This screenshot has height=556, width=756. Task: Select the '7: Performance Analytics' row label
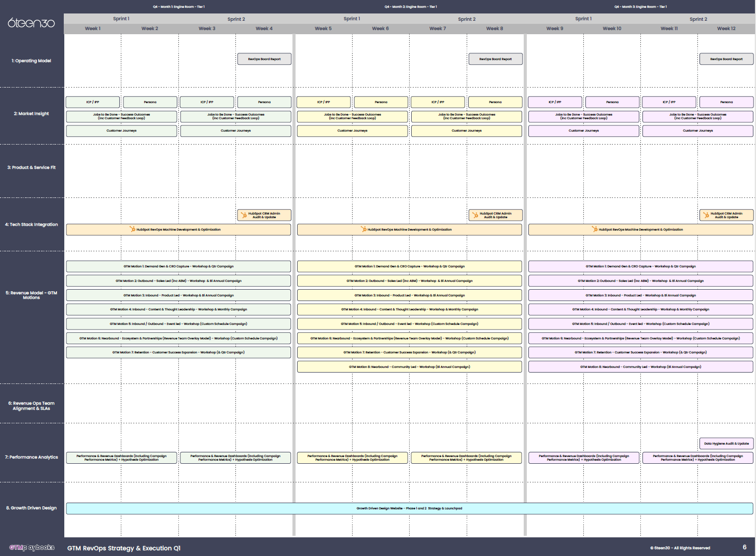pos(32,457)
